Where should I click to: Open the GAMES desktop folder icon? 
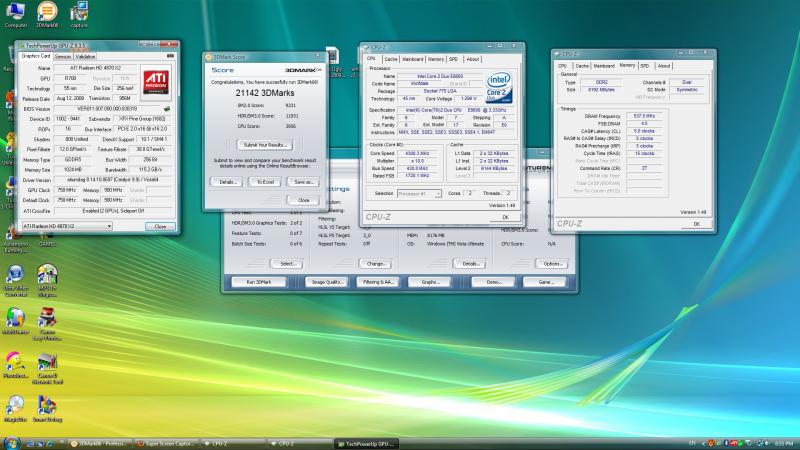pos(47,240)
